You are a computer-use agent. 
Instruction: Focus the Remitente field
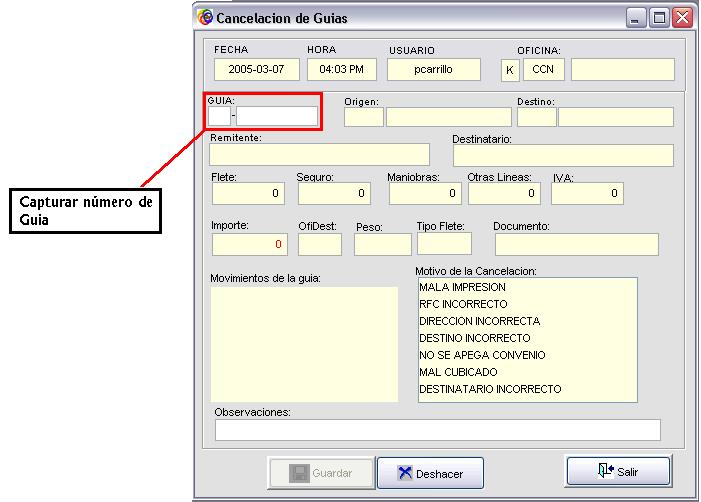(x=319, y=154)
